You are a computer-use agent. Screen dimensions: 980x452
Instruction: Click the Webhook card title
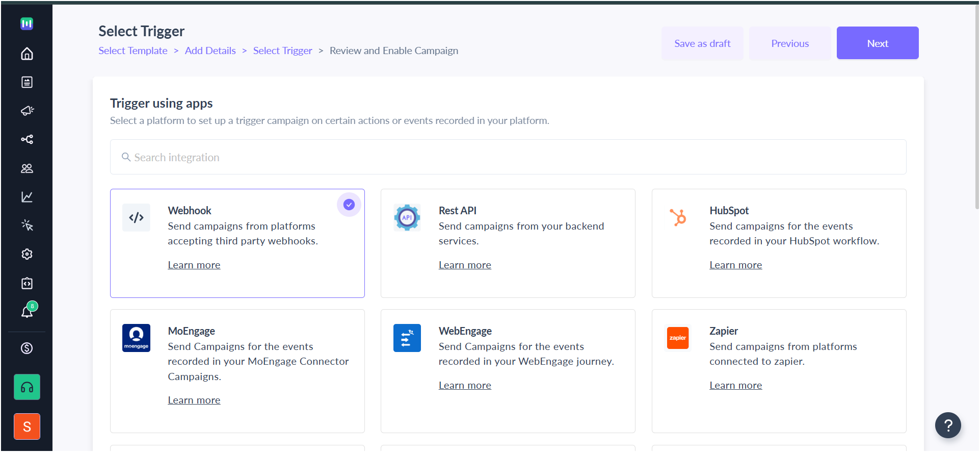[190, 211]
